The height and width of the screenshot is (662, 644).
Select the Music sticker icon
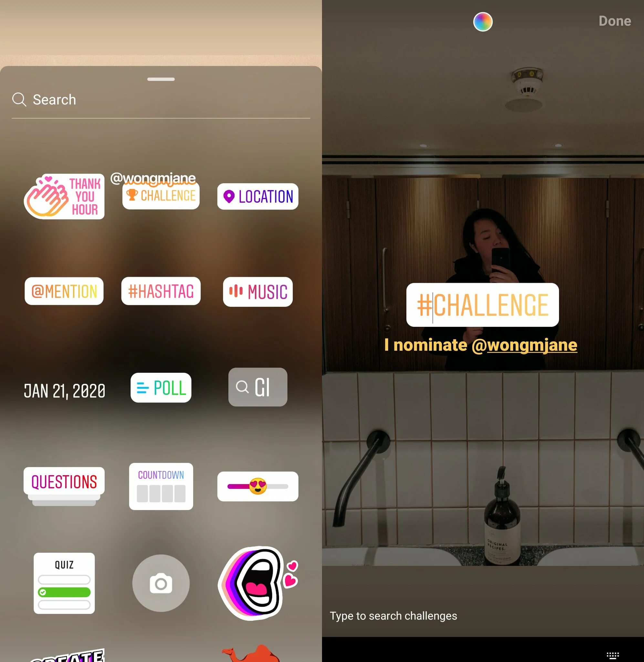pos(258,291)
